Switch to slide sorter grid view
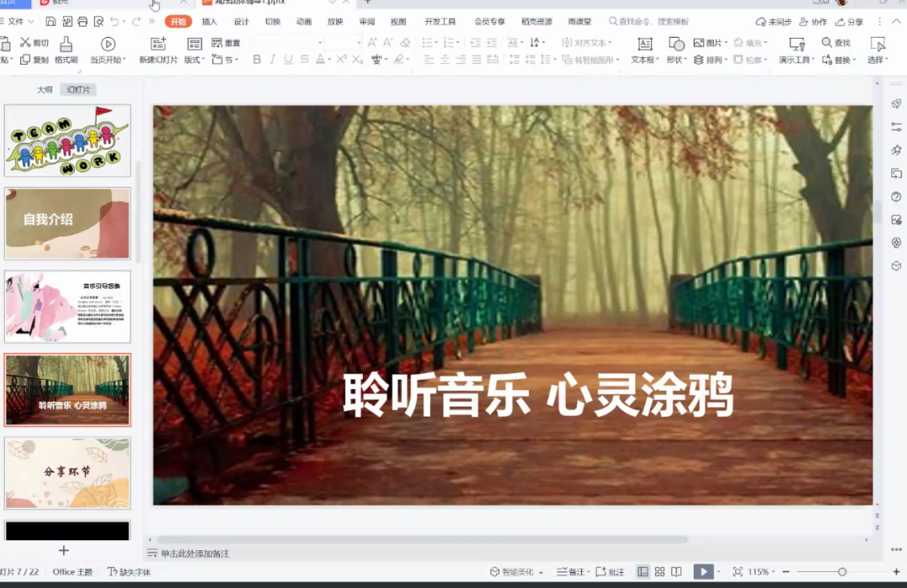Screen dimensions: 907x588 pyautogui.click(x=659, y=572)
